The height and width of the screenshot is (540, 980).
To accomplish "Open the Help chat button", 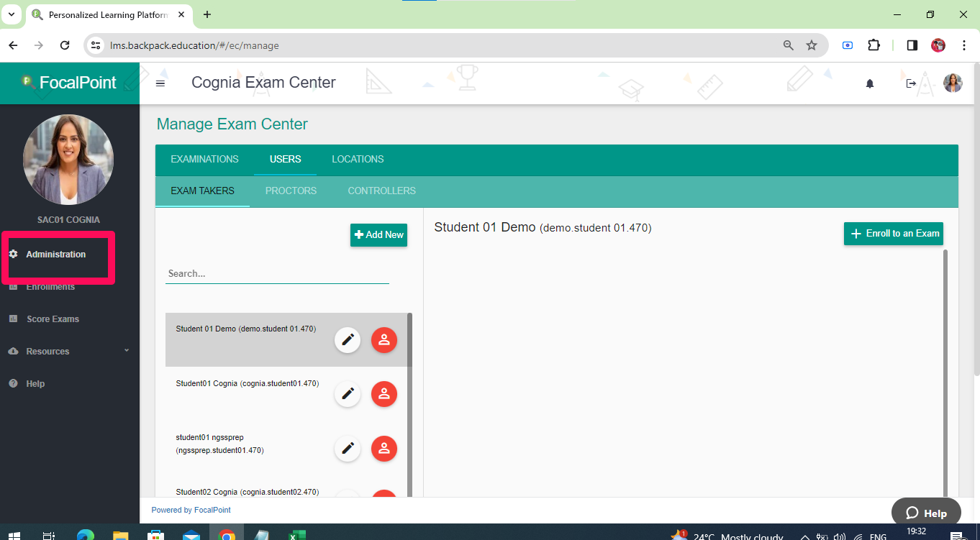I will pos(926,513).
